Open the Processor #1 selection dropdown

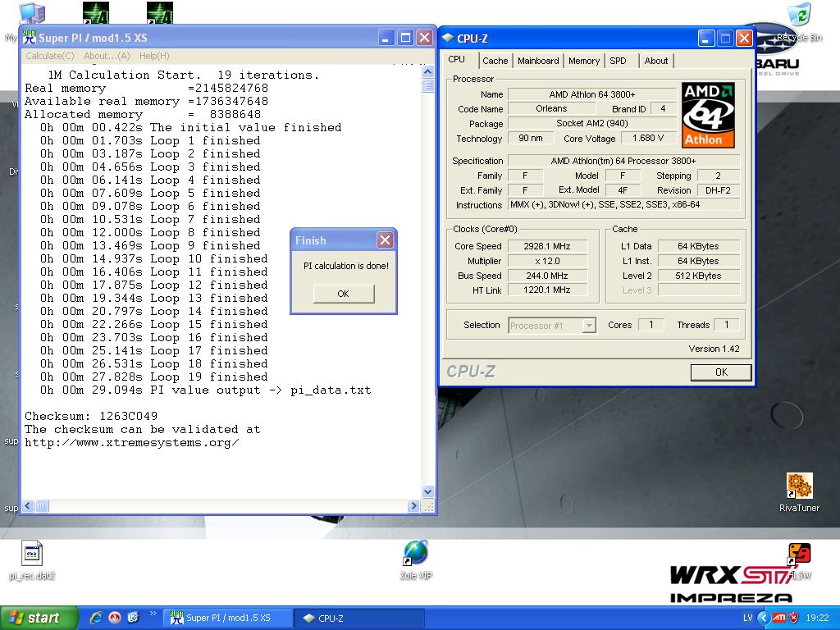(552, 325)
